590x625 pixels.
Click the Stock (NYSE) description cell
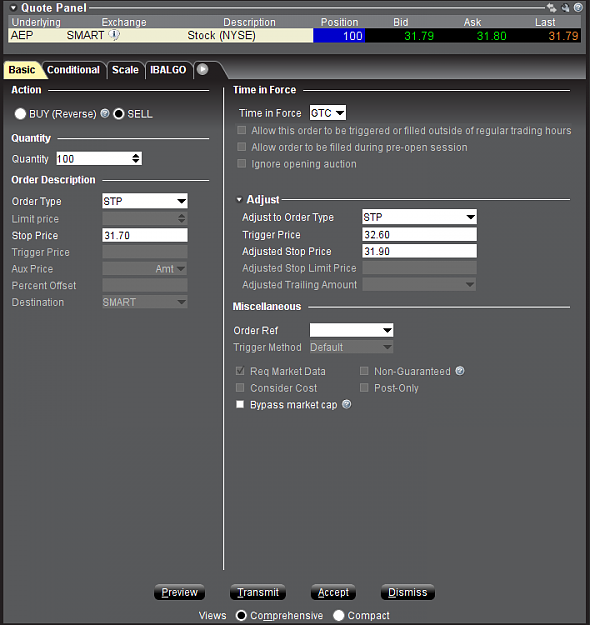[x=221, y=35]
